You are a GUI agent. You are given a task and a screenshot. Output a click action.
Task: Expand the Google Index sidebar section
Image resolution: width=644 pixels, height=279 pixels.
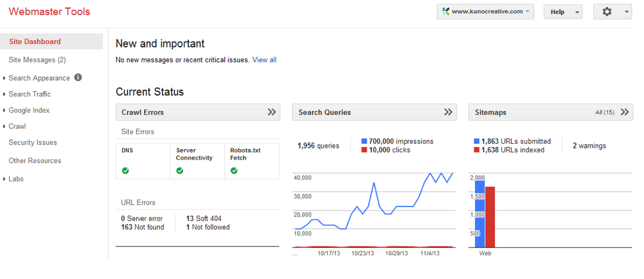pyautogui.click(x=28, y=110)
